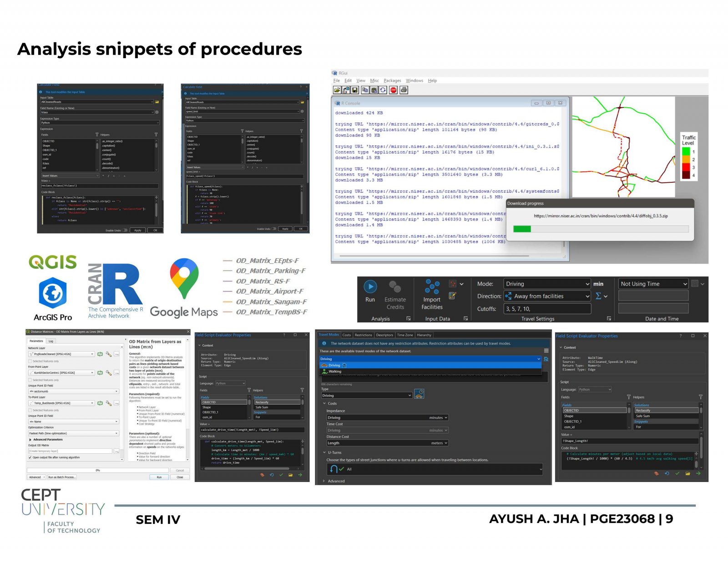Click blue undo reset icon in WalkTime evaluator
The height and width of the screenshot is (562, 728).
pyautogui.click(x=667, y=473)
